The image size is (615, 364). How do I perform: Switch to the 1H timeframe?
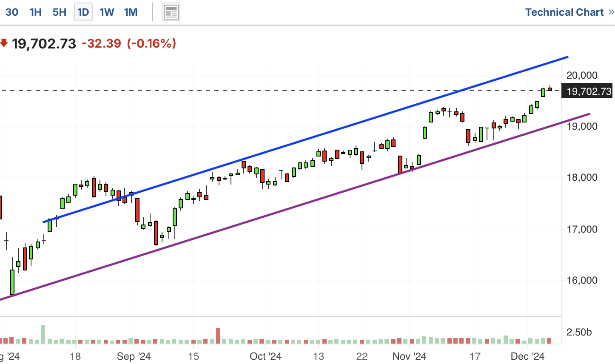click(35, 12)
